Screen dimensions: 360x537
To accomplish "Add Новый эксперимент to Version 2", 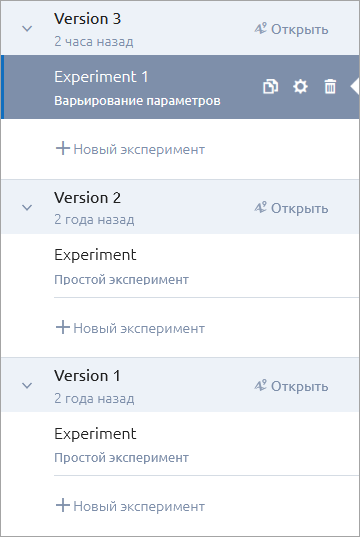I will (x=130, y=328).
